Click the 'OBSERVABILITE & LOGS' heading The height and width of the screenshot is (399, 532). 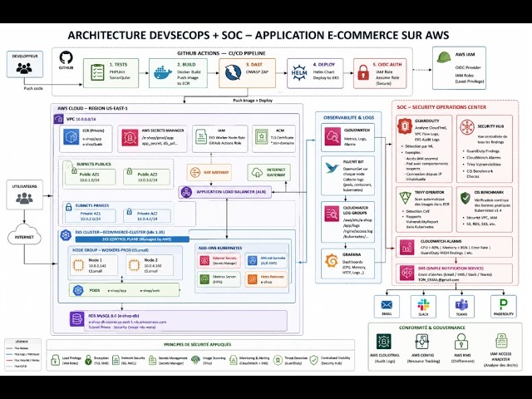coord(348,117)
